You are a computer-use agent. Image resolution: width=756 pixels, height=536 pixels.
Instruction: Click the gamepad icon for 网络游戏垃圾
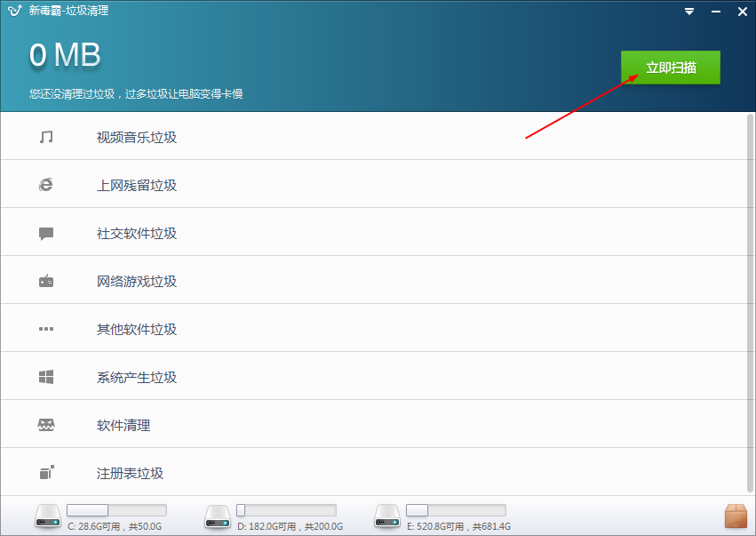pos(46,281)
